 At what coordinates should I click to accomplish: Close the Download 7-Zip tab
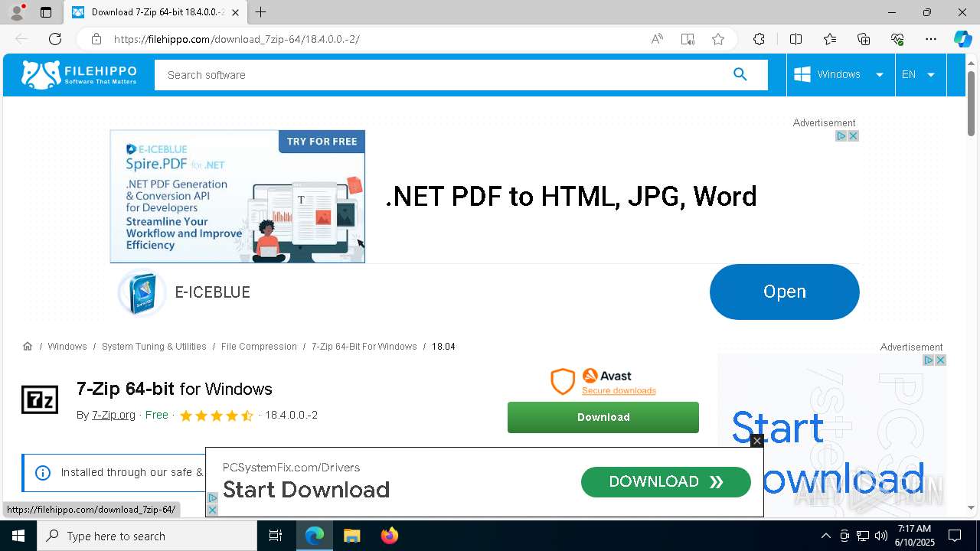coord(235,12)
